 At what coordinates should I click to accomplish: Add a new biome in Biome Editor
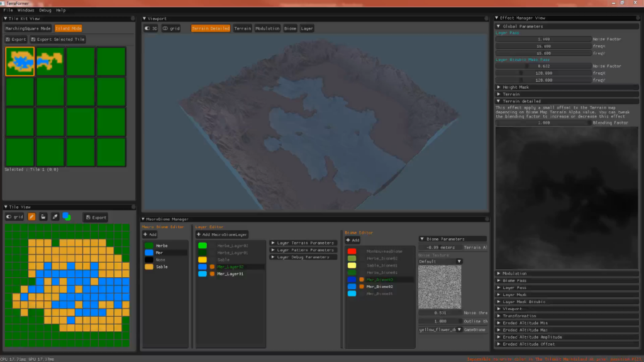pyautogui.click(x=352, y=240)
